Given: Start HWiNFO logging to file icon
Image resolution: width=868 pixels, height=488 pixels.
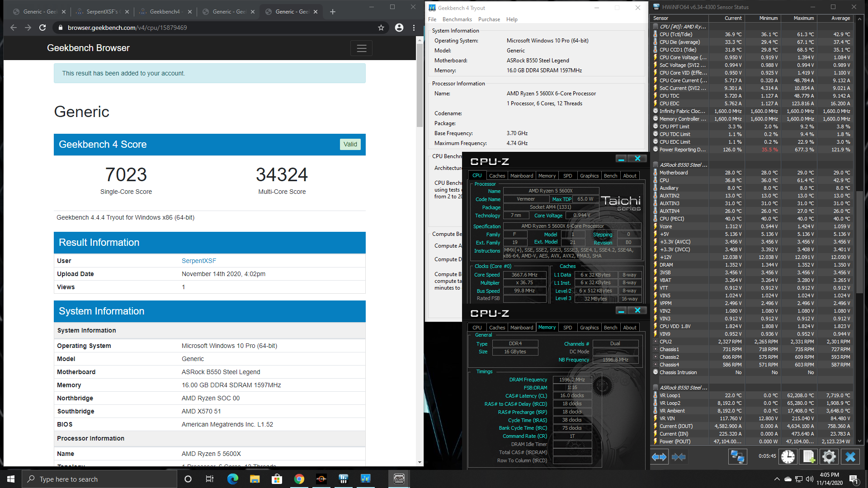Looking at the screenshot, I should (809, 457).
